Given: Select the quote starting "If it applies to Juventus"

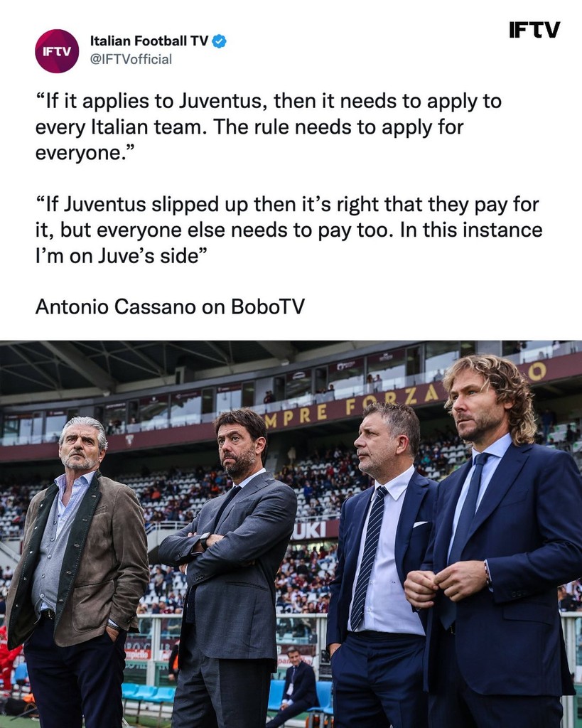Looking at the screenshot, I should (268, 127).
